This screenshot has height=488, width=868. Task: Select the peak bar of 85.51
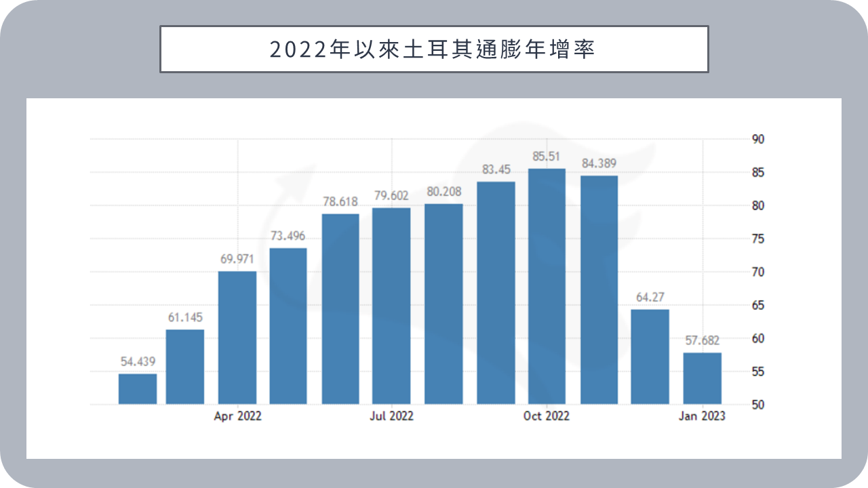(547, 286)
